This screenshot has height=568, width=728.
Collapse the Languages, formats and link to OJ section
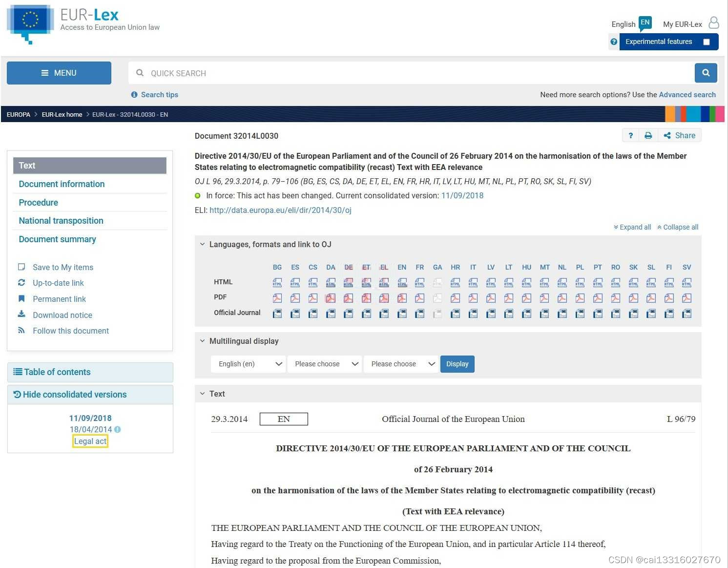pos(202,244)
